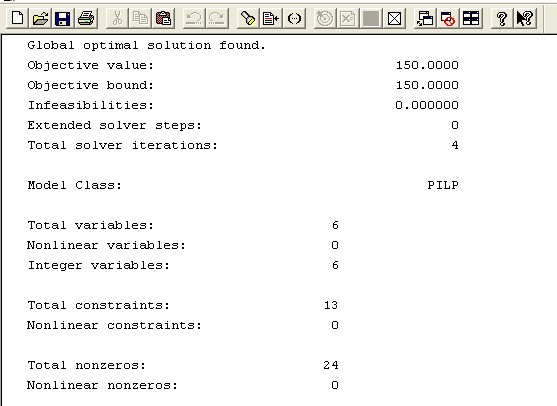The width and height of the screenshot is (557, 406).
Task: Click the Copy icon in the toolbar
Action: [x=140, y=18]
